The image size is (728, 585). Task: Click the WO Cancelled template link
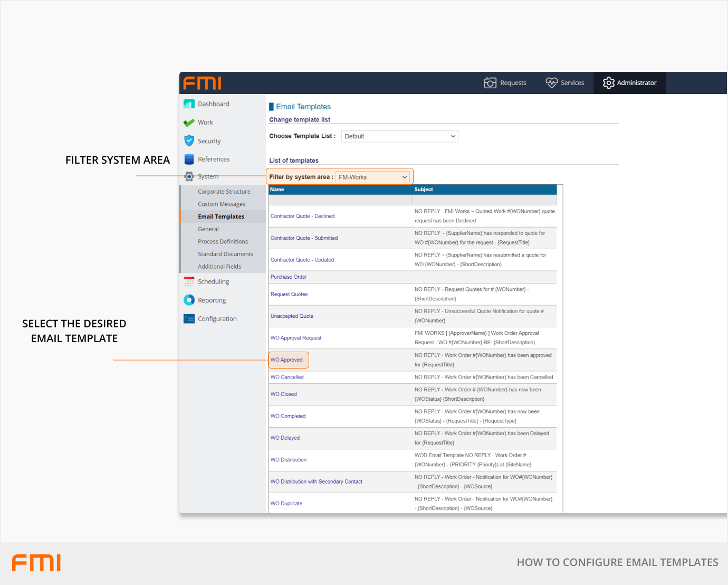pos(287,377)
